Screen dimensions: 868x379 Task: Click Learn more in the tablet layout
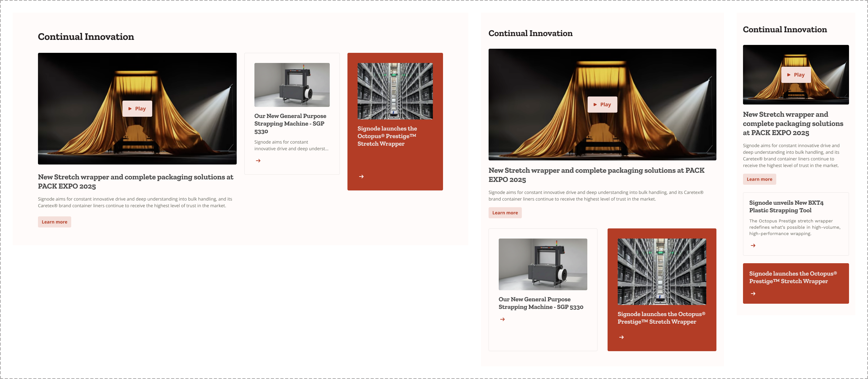505,213
